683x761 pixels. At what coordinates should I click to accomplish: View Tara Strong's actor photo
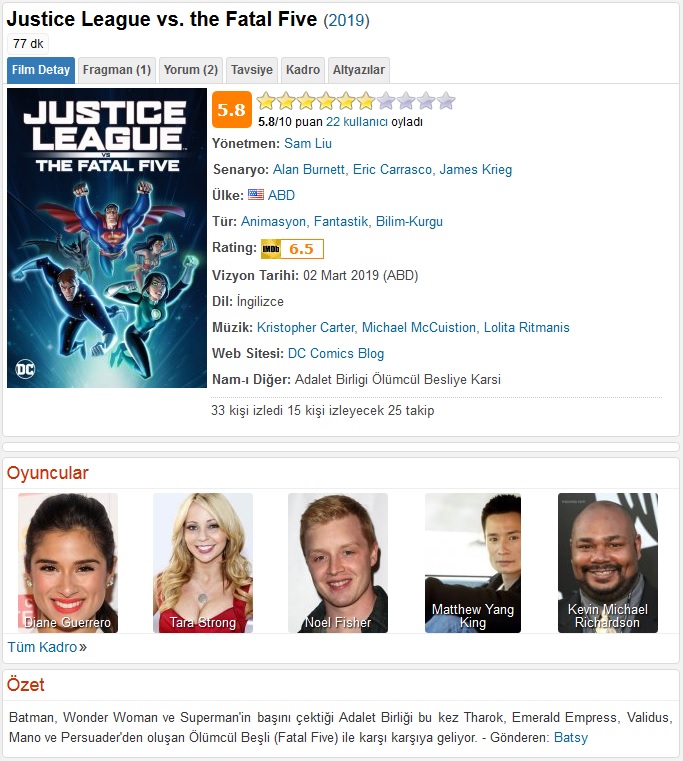(203, 563)
